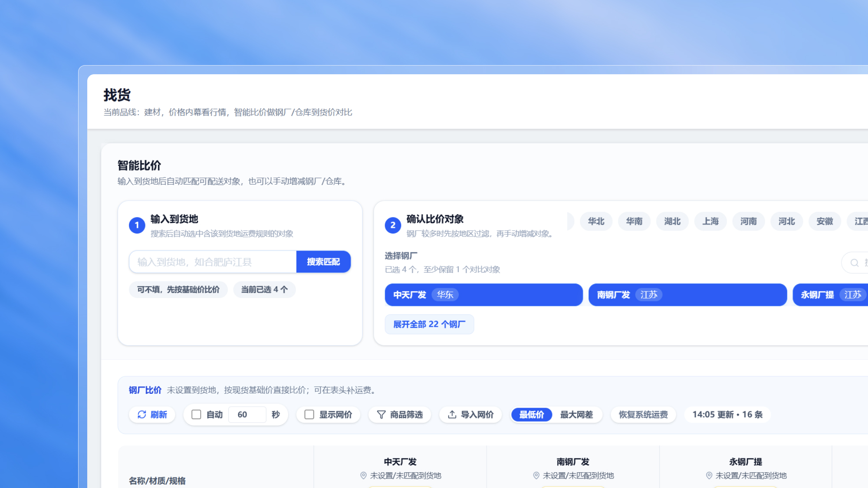Deselect the 南钢厂发 江苏 mill chip

click(x=687, y=295)
